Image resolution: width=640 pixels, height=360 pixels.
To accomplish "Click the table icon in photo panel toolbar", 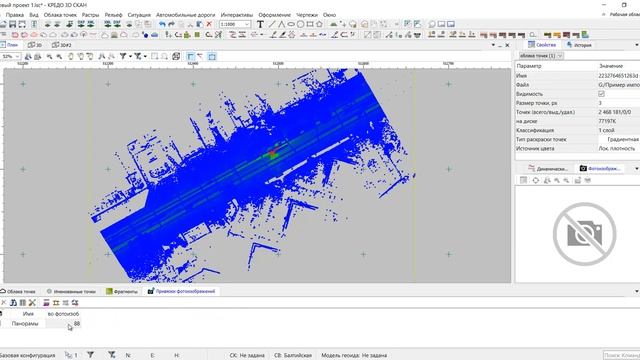I will pos(524,180).
